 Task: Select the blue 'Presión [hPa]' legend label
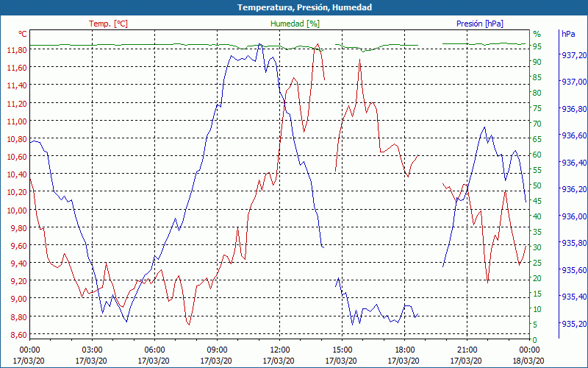point(480,24)
